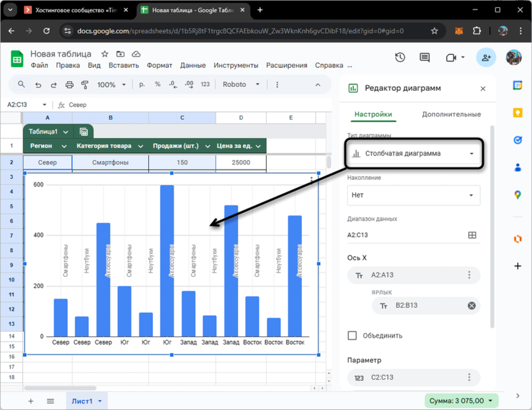
Task: Star the spreadsheet title
Action: click(x=105, y=54)
